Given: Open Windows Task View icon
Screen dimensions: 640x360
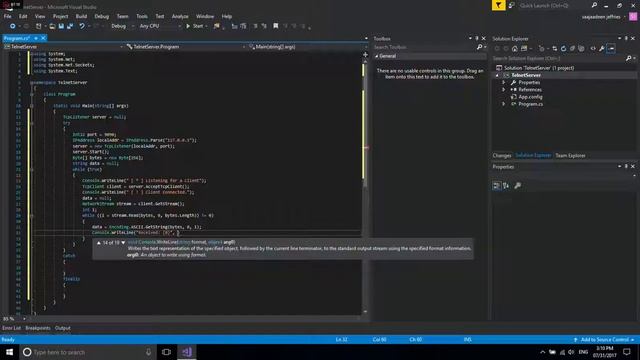Looking at the screenshot, I should coord(166,352).
